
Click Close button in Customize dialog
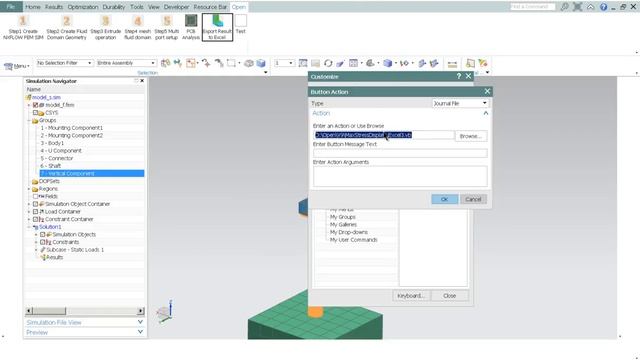(450, 296)
